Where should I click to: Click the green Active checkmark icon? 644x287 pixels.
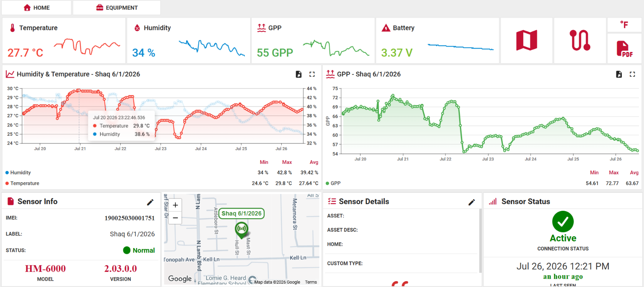coord(563,222)
